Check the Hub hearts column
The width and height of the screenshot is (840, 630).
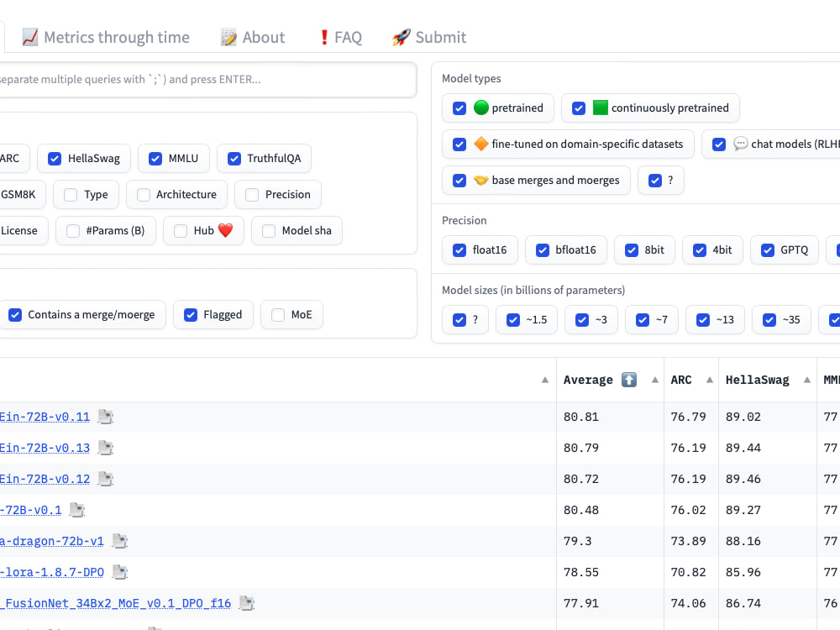pos(181,231)
